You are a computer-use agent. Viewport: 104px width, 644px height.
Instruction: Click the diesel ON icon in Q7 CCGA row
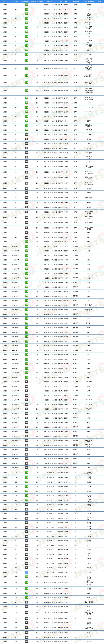(26, 641)
